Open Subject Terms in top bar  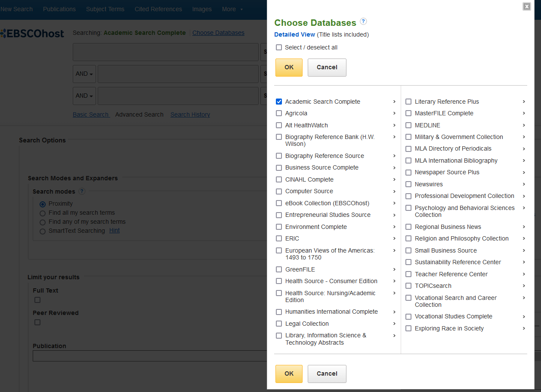point(105,9)
